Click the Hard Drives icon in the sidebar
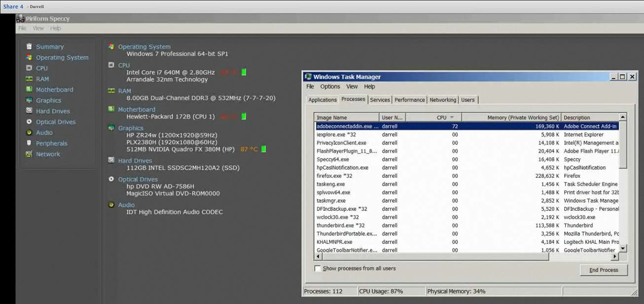Image resolution: width=644 pixels, height=304 pixels. [29, 111]
